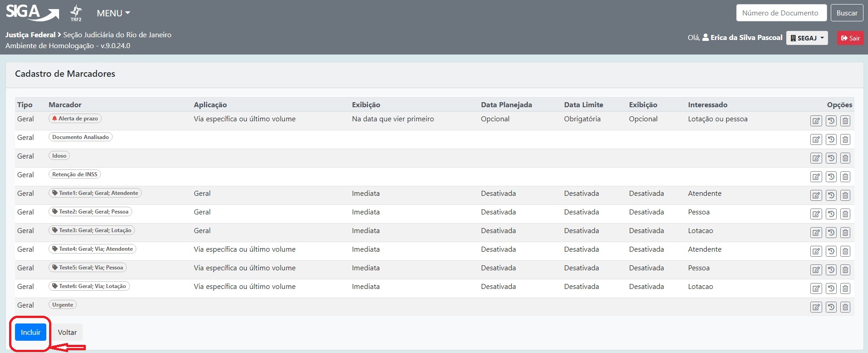
Task: Delete the Teste6 marker via trash icon
Action: [x=845, y=288]
